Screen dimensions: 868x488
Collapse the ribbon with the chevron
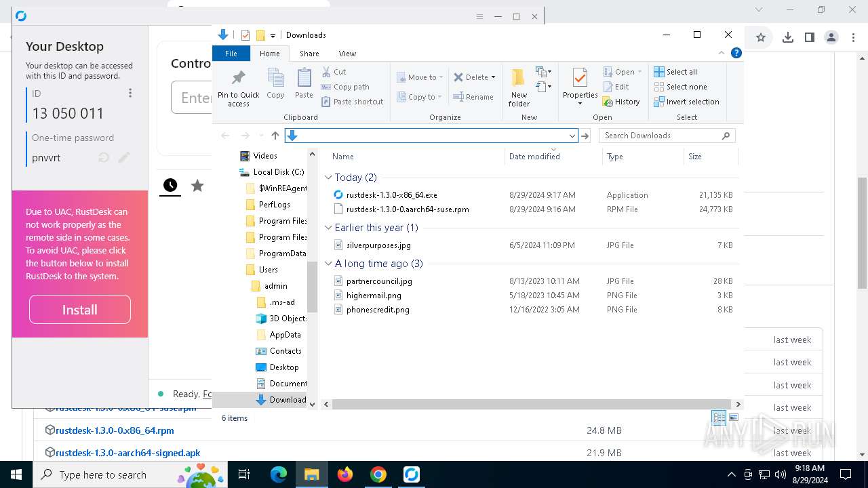(722, 53)
